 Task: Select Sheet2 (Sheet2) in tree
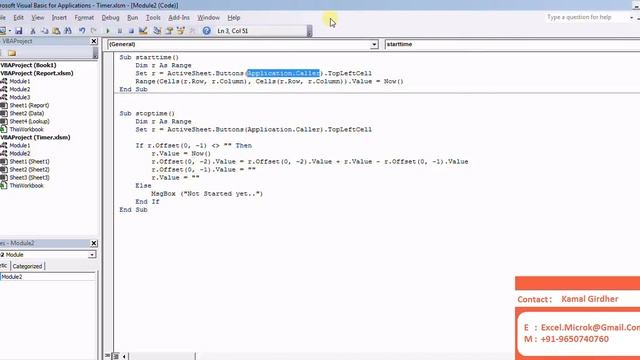[29, 169]
